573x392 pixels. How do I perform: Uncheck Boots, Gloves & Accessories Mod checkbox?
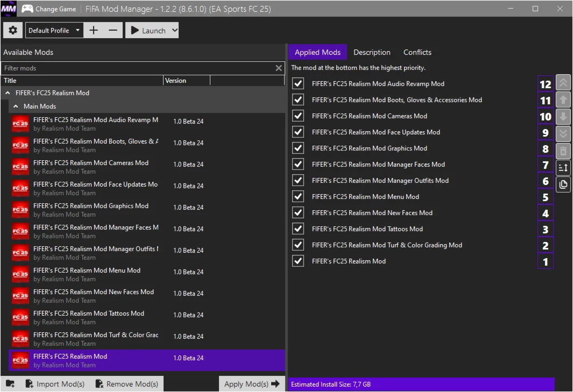(298, 99)
